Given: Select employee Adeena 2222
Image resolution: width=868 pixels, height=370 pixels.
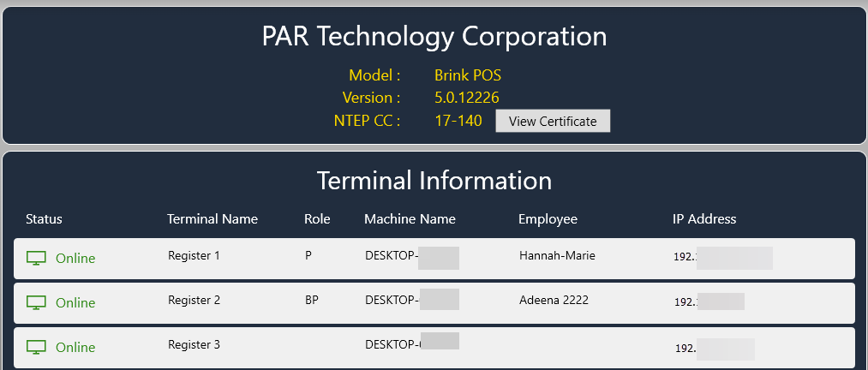Looking at the screenshot, I should [x=554, y=300].
